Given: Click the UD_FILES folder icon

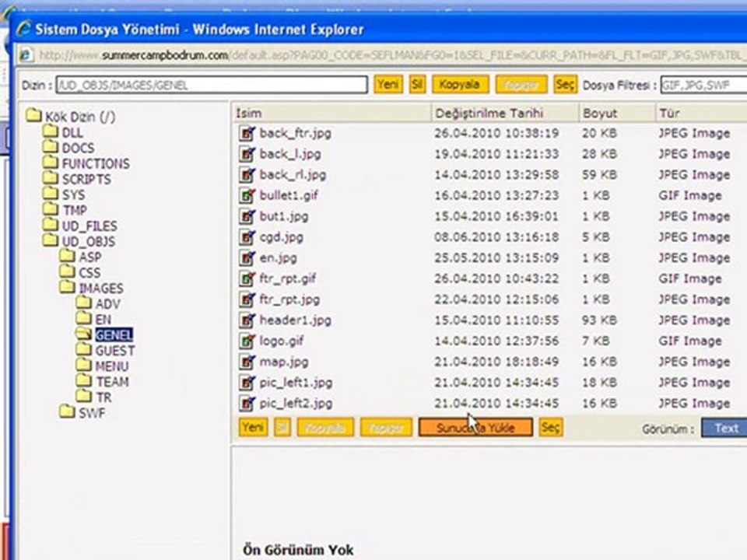Looking at the screenshot, I should click(50, 225).
